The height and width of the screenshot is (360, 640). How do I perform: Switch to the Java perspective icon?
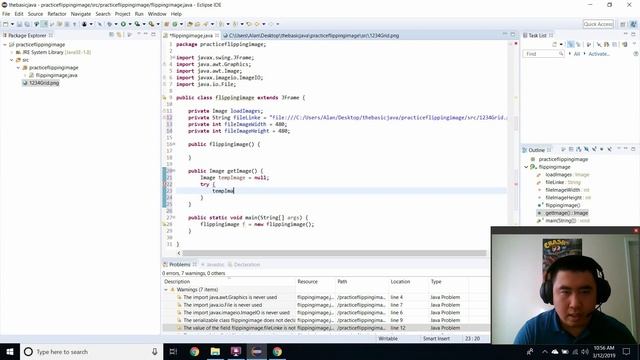(x=633, y=24)
